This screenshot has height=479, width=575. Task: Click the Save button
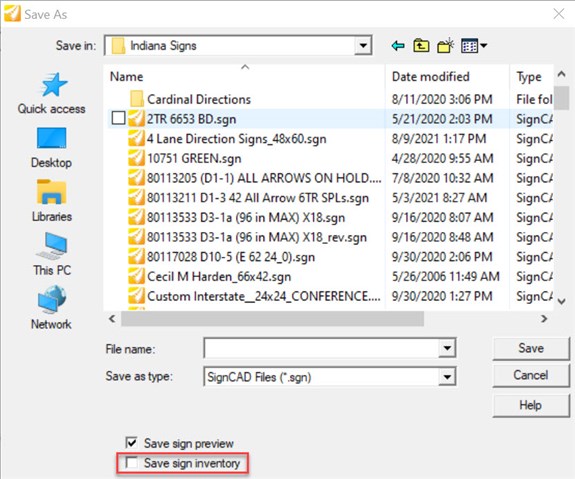[531, 348]
